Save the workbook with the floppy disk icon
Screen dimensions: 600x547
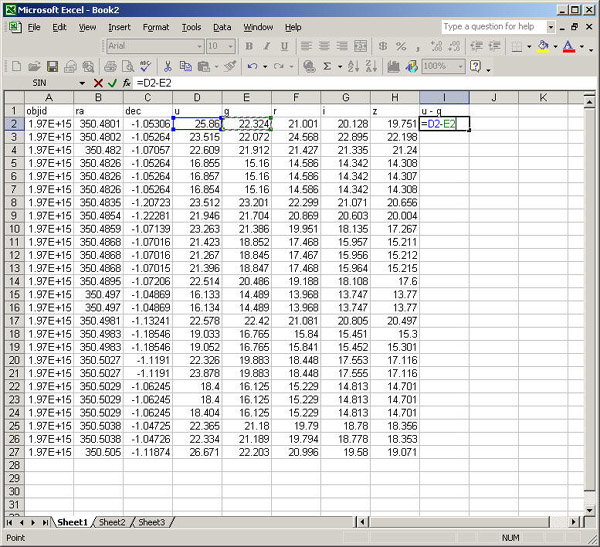[x=52, y=67]
